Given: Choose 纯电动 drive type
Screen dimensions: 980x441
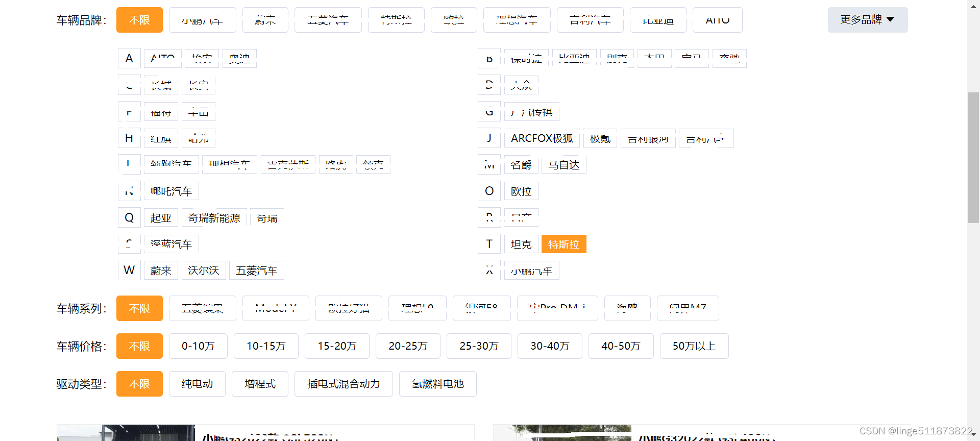Looking at the screenshot, I should (x=197, y=384).
